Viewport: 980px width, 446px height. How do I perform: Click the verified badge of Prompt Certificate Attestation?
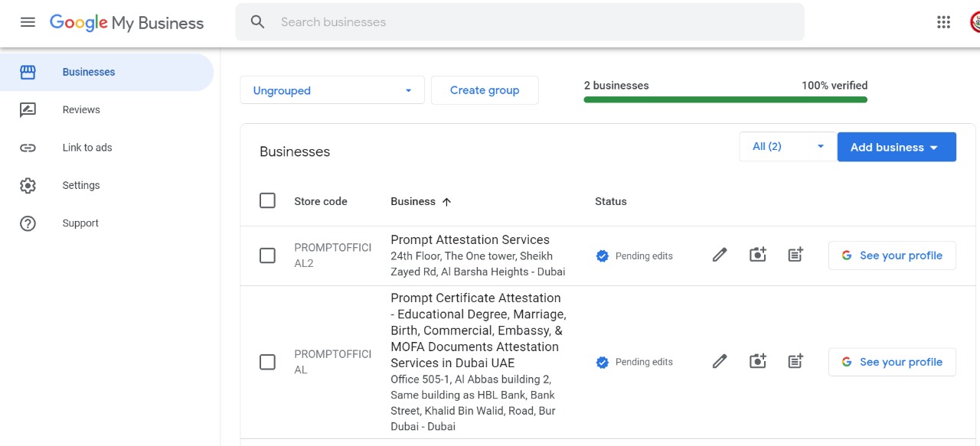pos(603,363)
